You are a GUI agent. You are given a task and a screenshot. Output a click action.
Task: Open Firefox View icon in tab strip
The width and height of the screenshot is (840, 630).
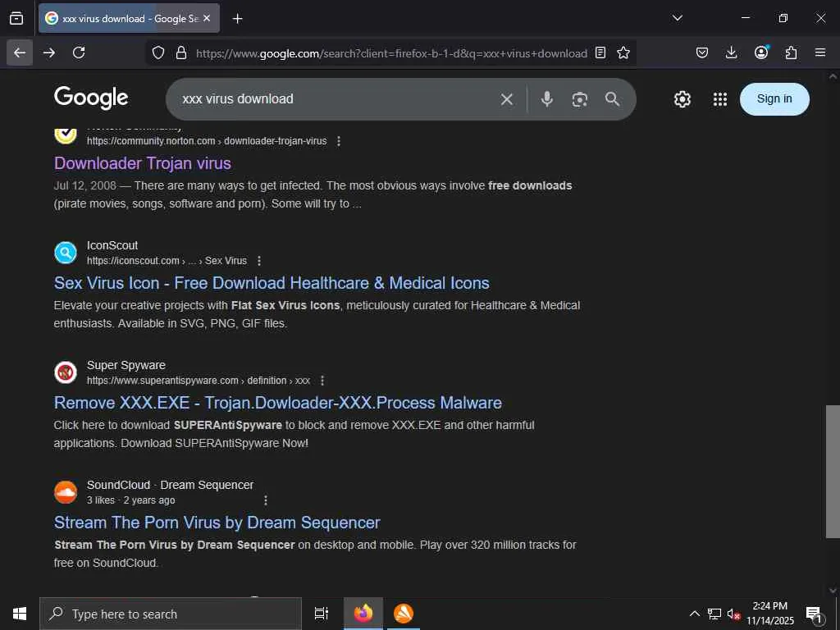[x=16, y=18]
